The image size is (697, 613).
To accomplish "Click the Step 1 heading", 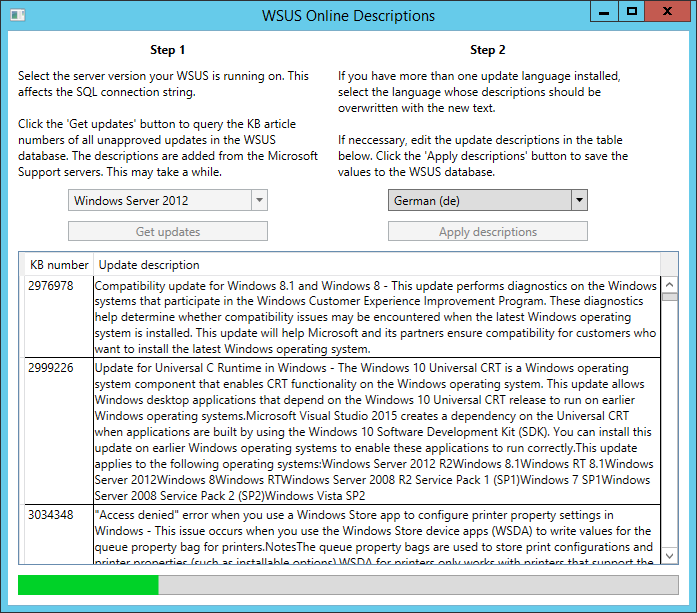I will point(168,50).
